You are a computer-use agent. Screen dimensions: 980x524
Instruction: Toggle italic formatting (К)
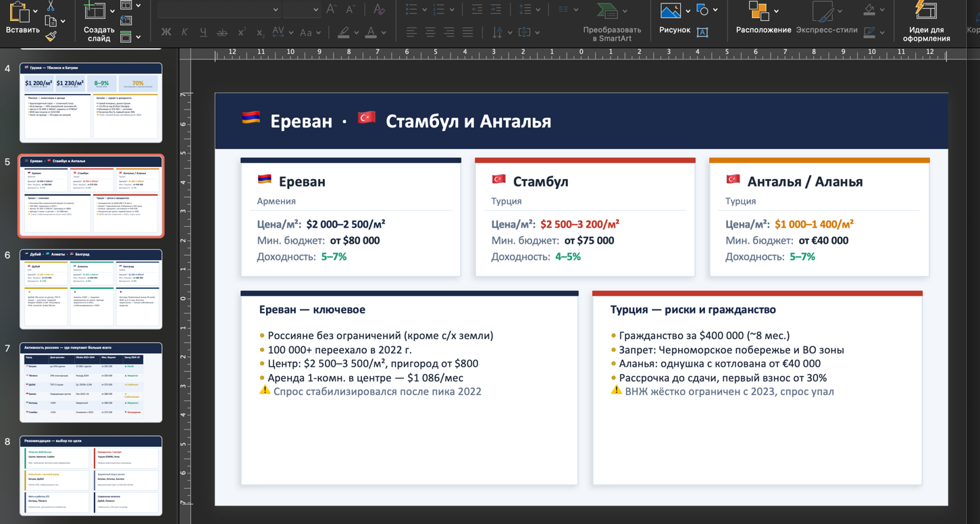pos(184,32)
